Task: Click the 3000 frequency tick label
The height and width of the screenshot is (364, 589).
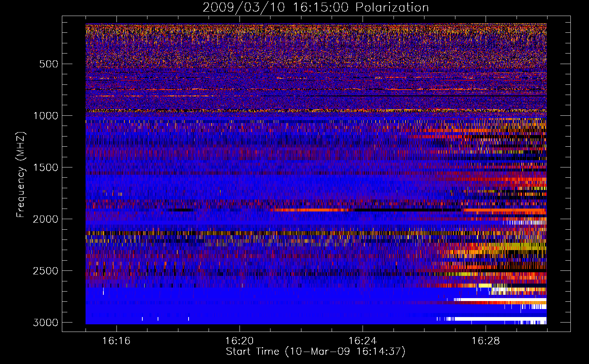Action: click(46, 323)
